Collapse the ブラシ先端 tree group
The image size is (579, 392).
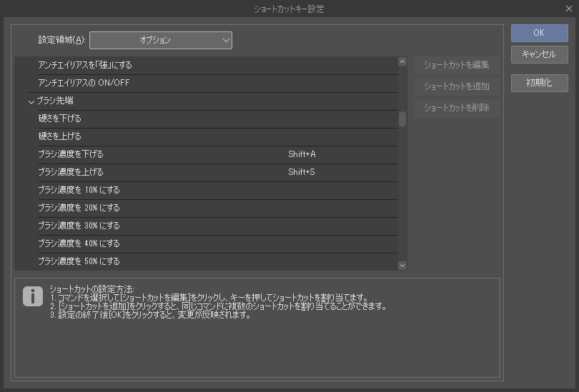31,101
